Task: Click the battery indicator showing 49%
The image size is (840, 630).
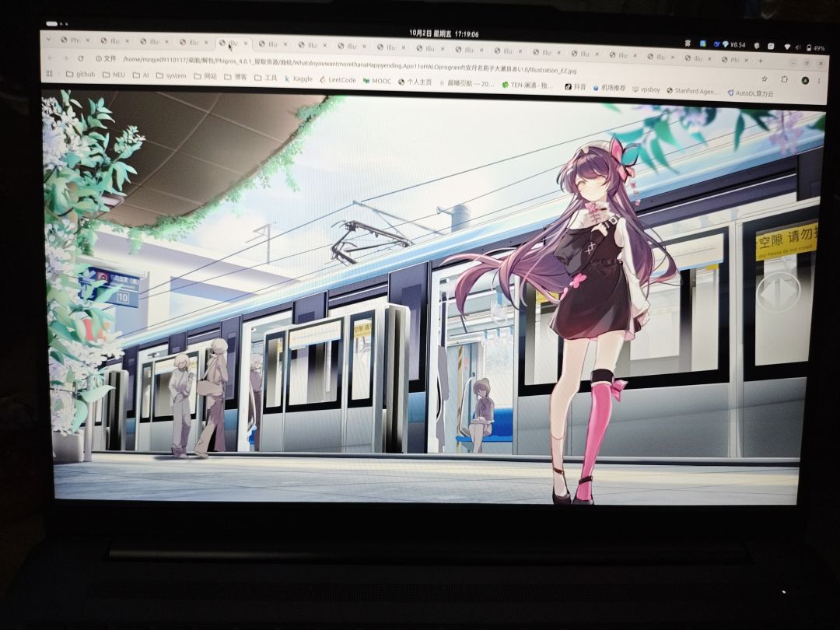Action: point(815,48)
